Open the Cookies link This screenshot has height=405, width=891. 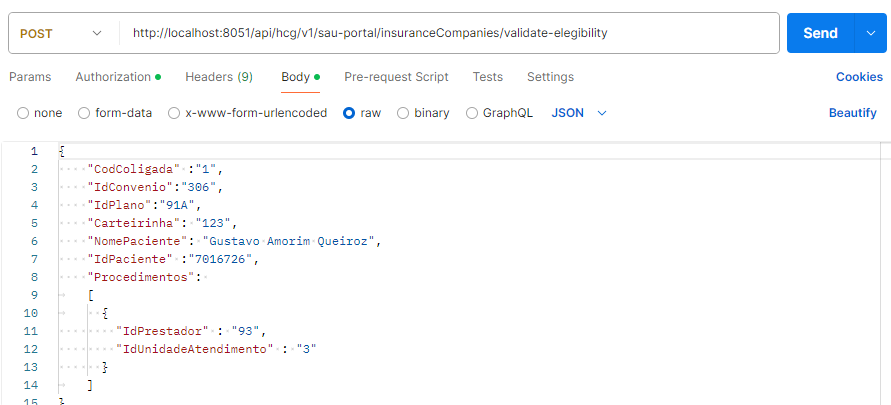coord(859,77)
